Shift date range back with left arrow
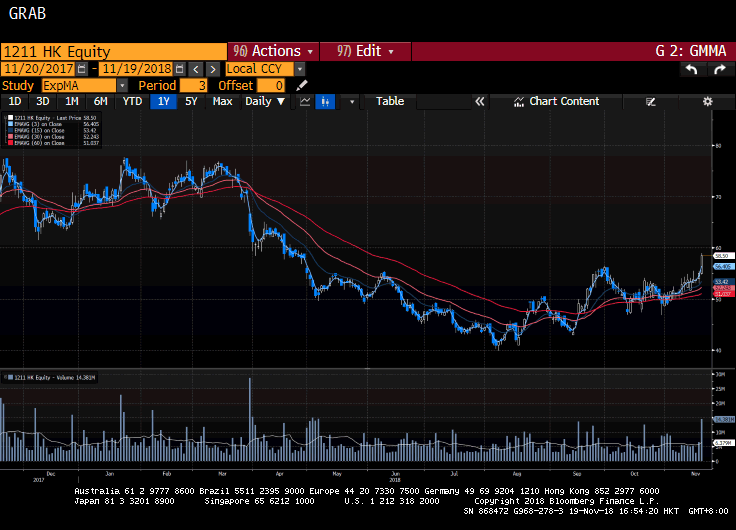Viewport: 736px width, 530px height. [x=196, y=69]
